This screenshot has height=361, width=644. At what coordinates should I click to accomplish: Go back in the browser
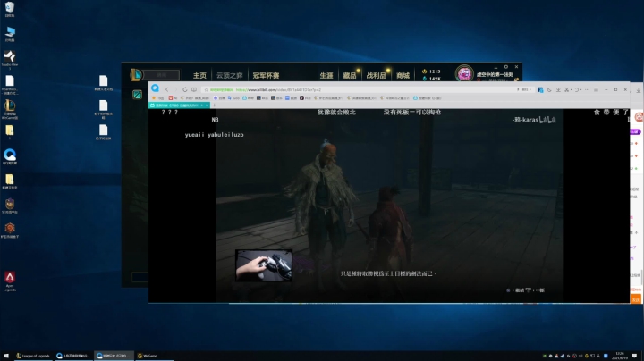click(166, 89)
